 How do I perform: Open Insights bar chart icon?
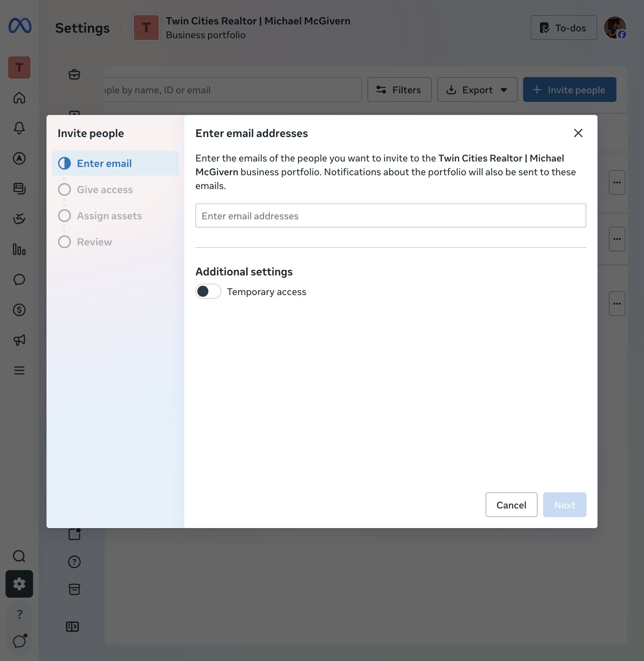(19, 249)
